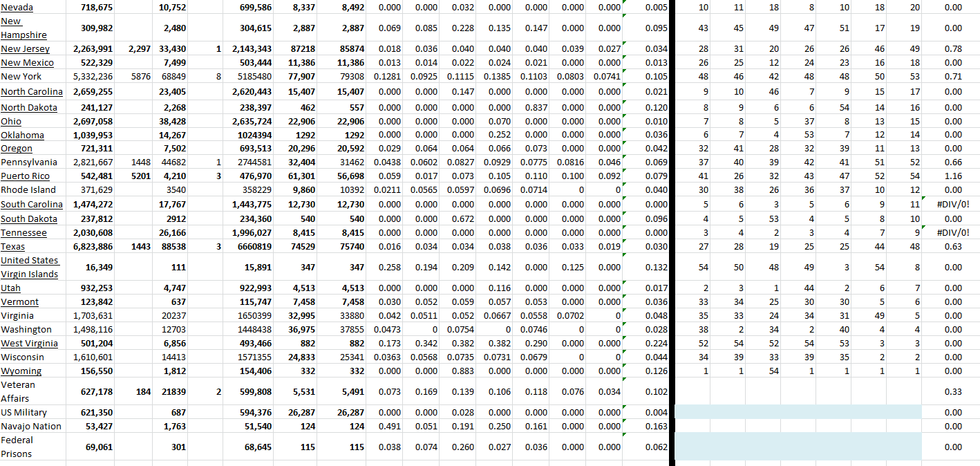Open the Texas hyperlink

click(x=13, y=247)
